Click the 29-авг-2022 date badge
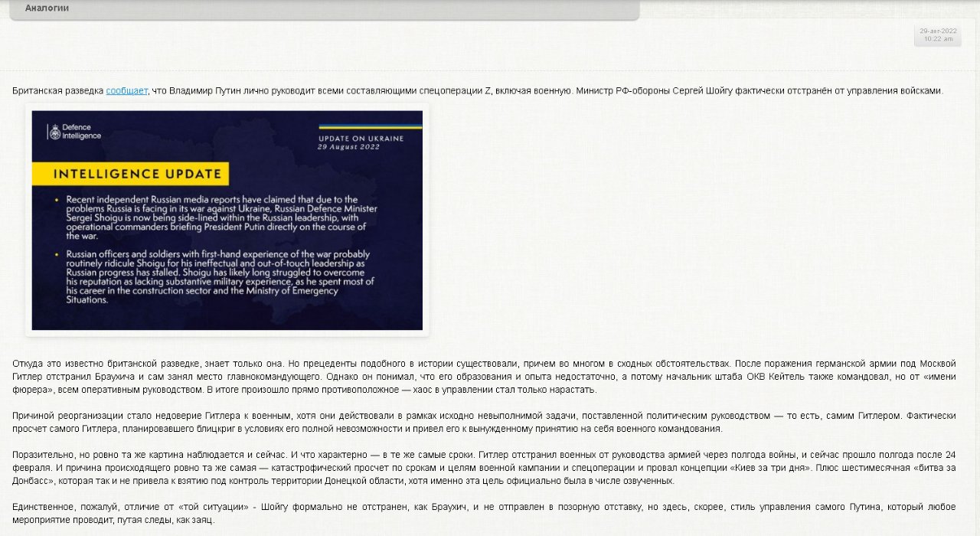This screenshot has height=536, width=980. [x=938, y=31]
